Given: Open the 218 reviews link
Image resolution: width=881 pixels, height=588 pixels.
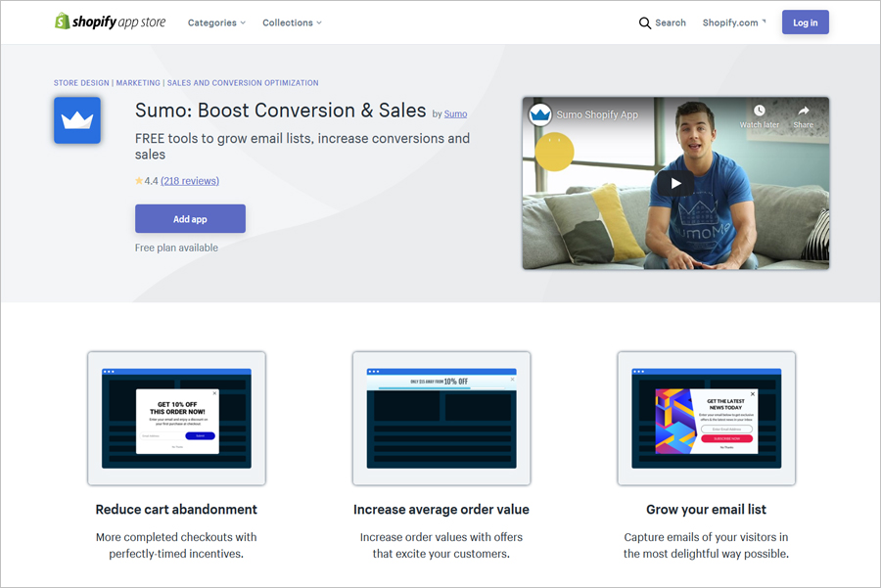Looking at the screenshot, I should [190, 181].
